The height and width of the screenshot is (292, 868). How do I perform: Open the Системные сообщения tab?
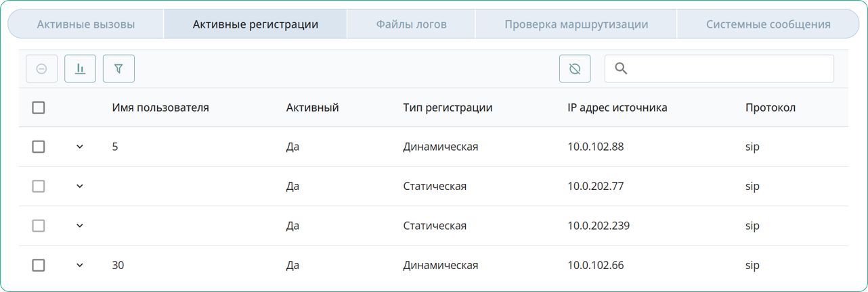click(768, 24)
